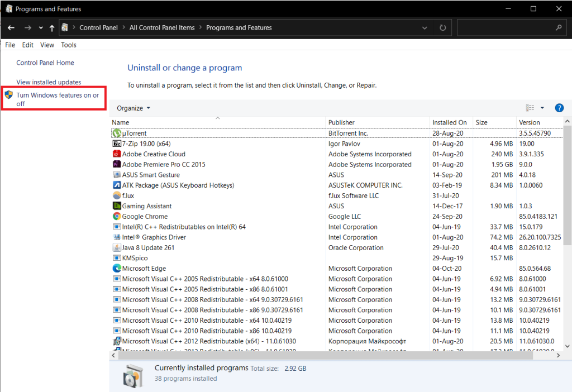Click the Google LLC publisher cell

[x=345, y=217]
